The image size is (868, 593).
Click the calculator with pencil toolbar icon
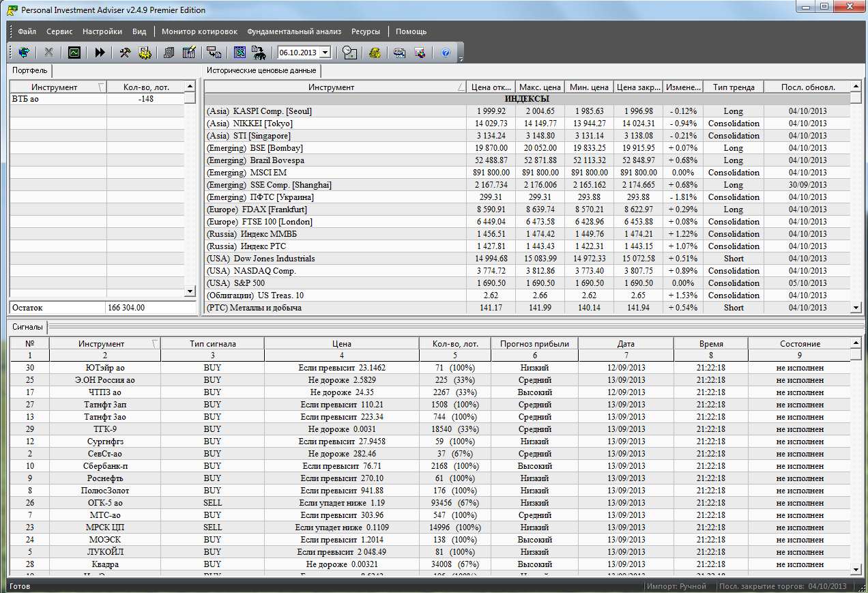click(189, 53)
